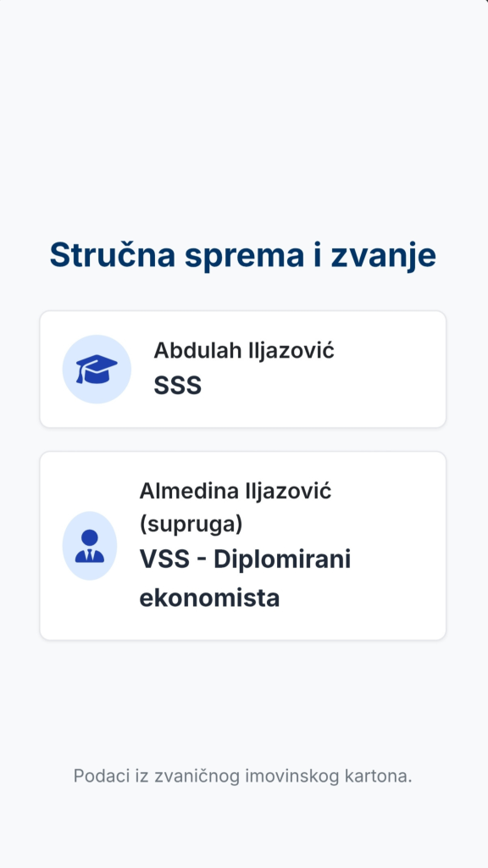Click the Stručna sprema i zvanje heading
Viewport: 488px width, 868px height.
(243, 254)
